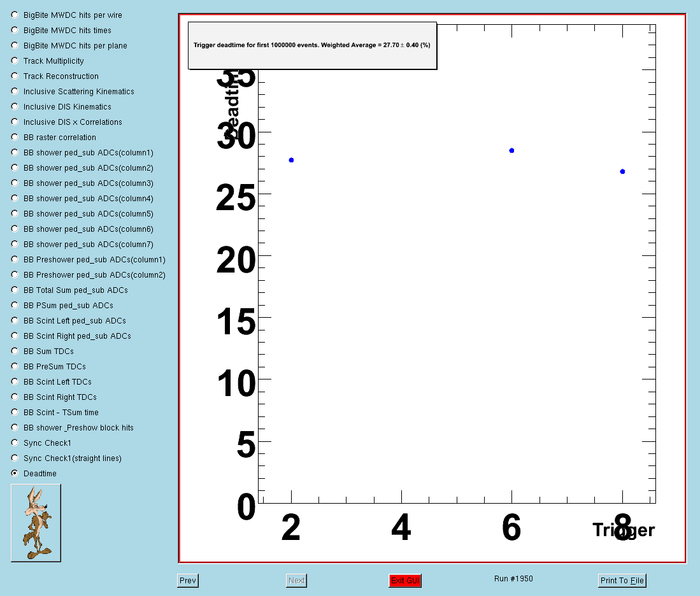
Task: Click the Trigger x-axis title
Action: point(623,530)
